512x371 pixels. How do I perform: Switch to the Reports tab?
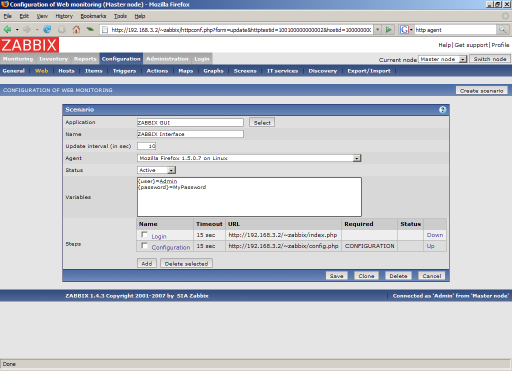[x=85, y=59]
